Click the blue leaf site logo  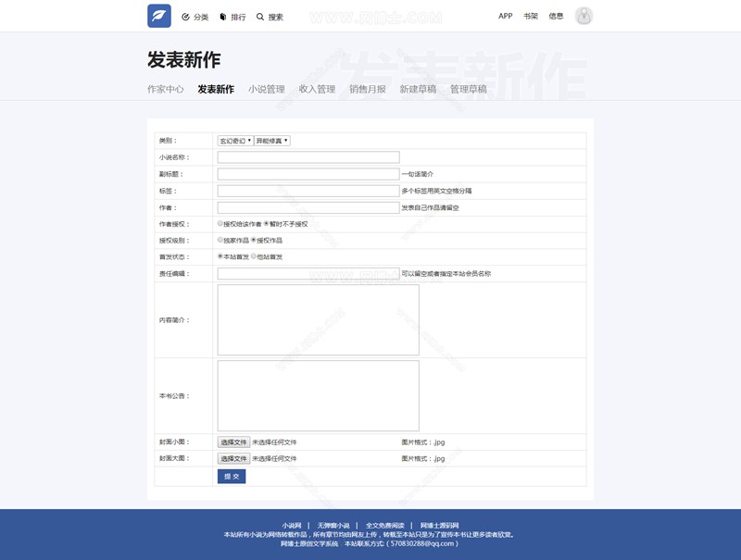pos(158,16)
